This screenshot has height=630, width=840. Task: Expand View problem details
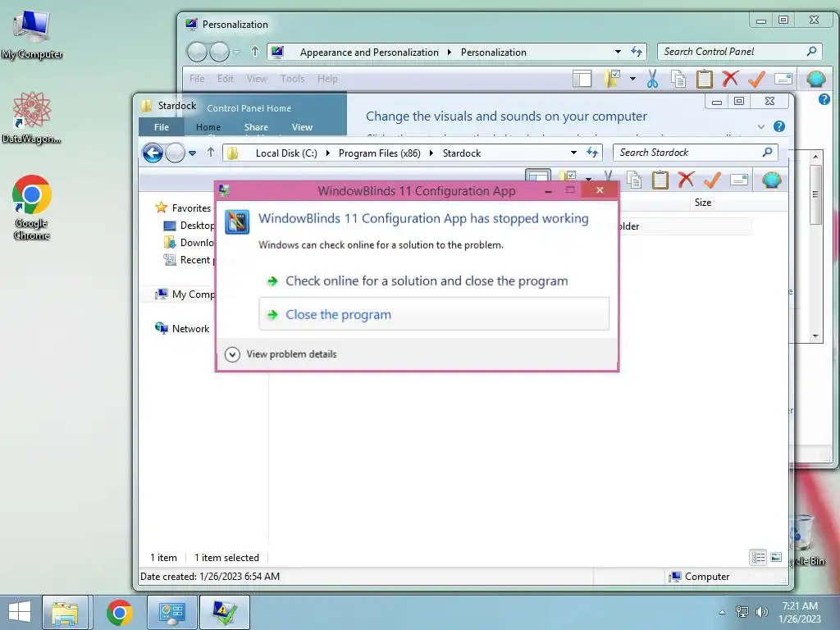281,354
